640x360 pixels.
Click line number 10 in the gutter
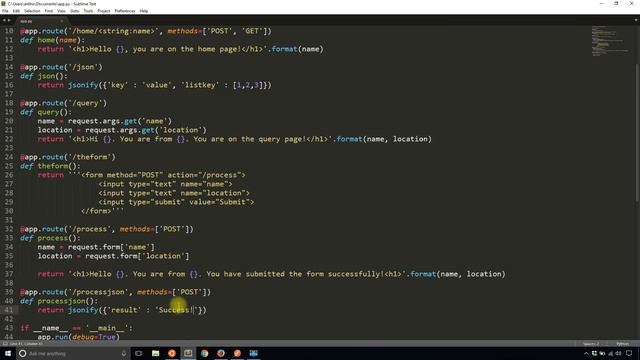pos(9,31)
